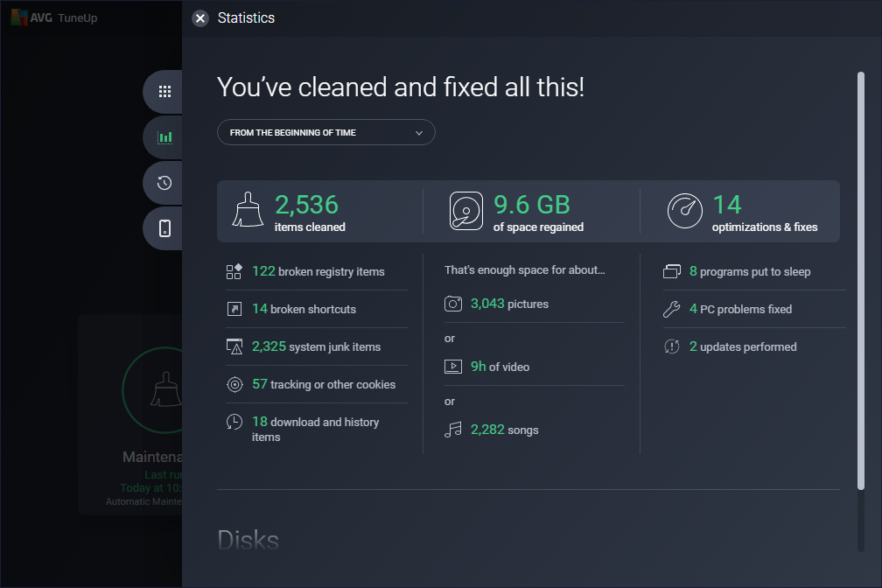The height and width of the screenshot is (588, 882).
Task: Click the mobile device sidebar icon
Action: (x=163, y=227)
